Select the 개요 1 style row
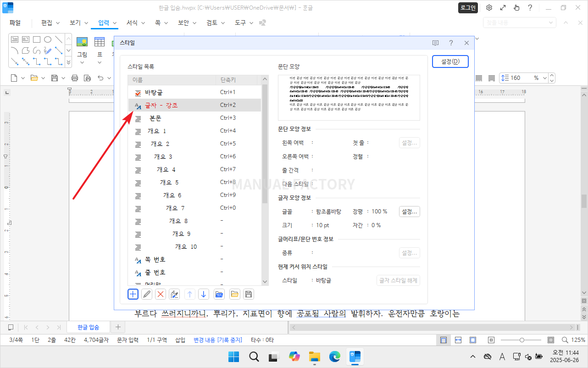The height and width of the screenshot is (368, 588). point(194,131)
